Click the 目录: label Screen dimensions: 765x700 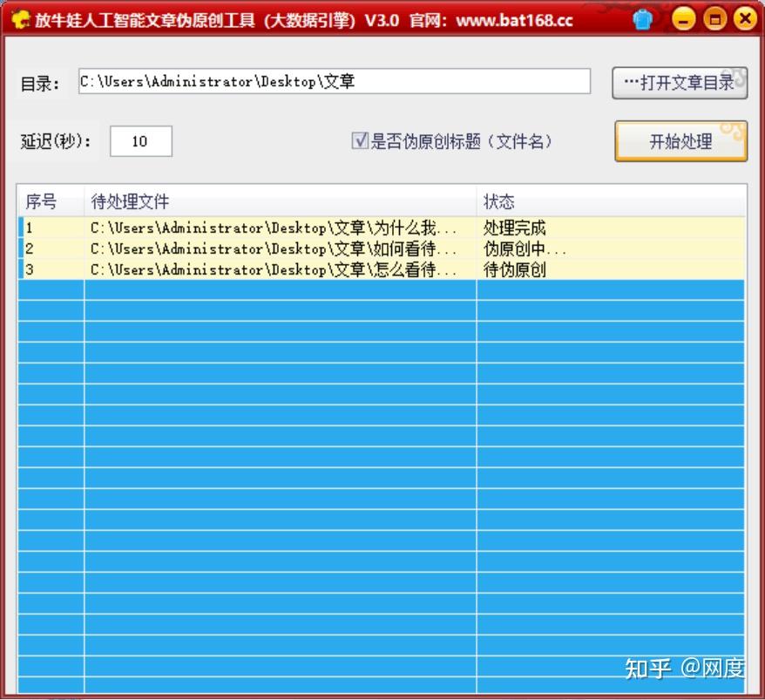(40, 84)
